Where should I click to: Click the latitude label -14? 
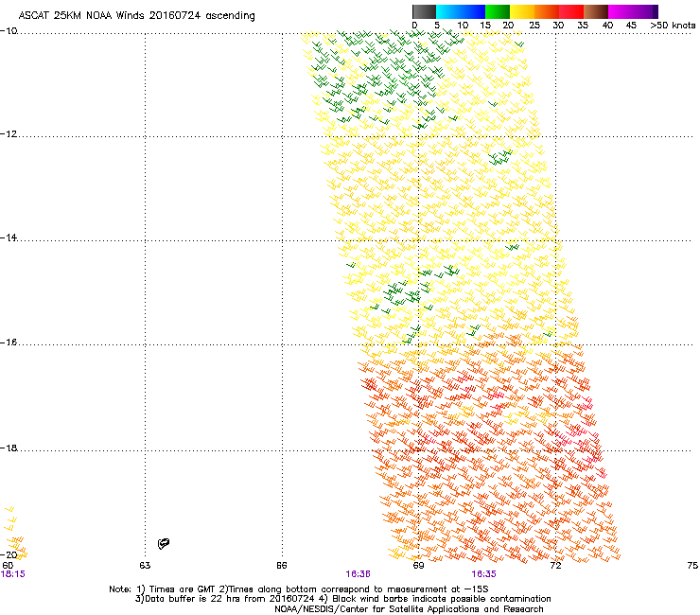9,237
